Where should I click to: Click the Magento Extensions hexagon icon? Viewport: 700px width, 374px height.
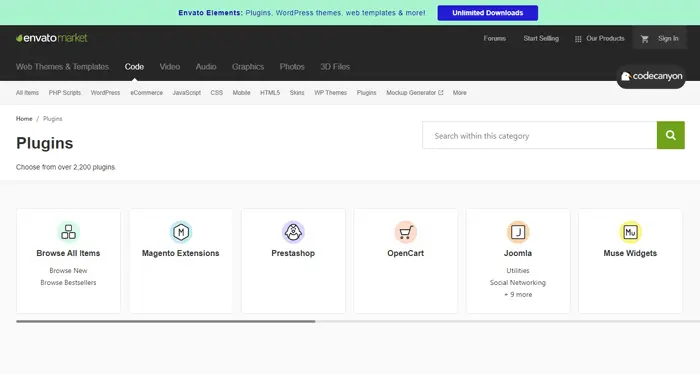181,232
